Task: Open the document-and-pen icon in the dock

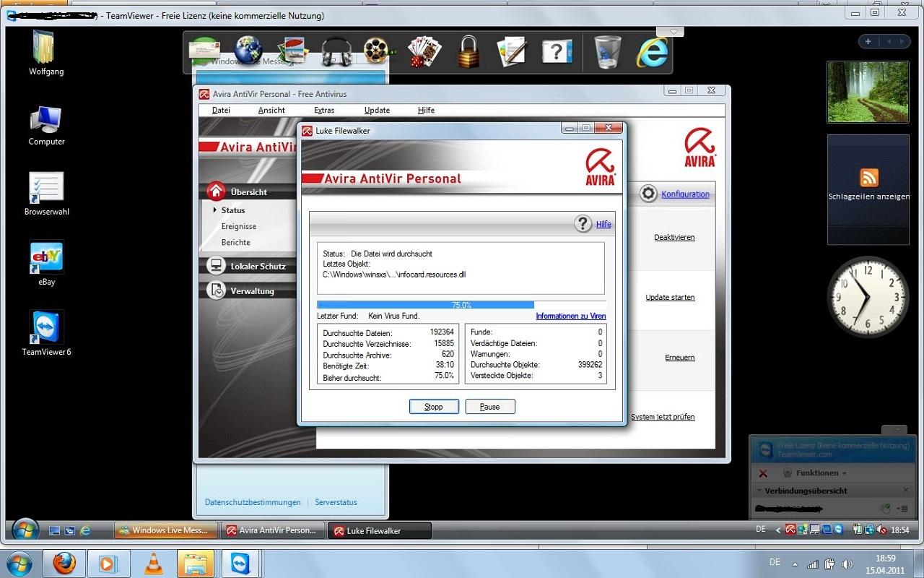Action: [x=513, y=52]
